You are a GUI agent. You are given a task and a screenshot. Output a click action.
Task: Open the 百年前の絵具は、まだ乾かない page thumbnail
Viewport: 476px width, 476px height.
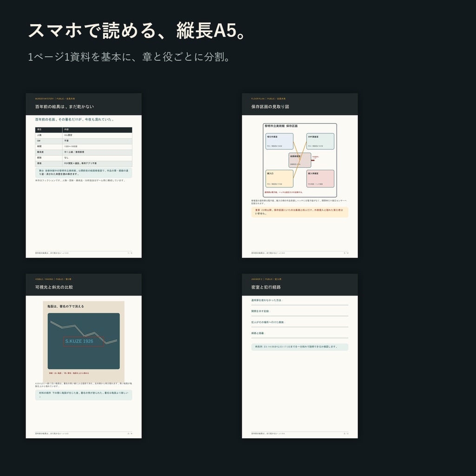point(84,175)
